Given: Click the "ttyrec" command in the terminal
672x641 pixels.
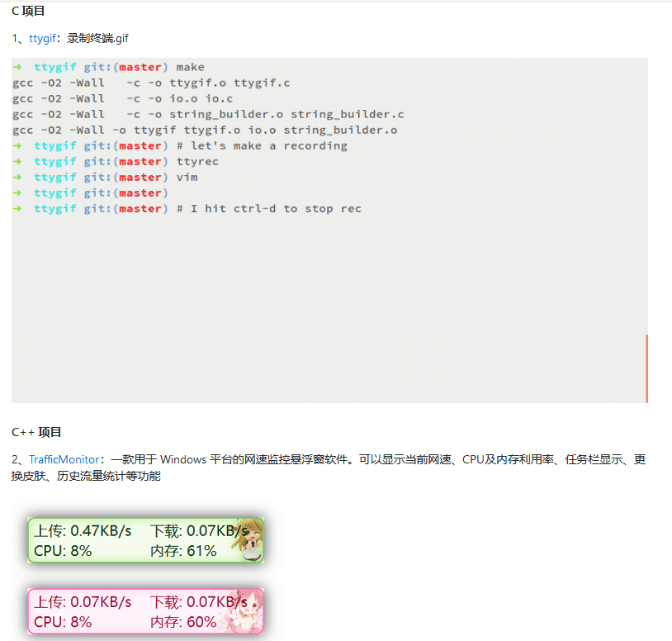Looking at the screenshot, I should tap(197, 162).
